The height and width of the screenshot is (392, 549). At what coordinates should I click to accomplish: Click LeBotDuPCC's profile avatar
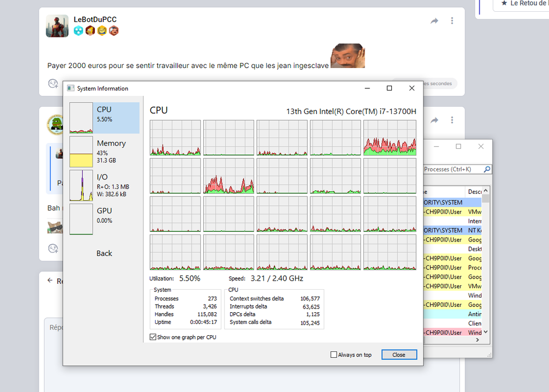pos(57,26)
